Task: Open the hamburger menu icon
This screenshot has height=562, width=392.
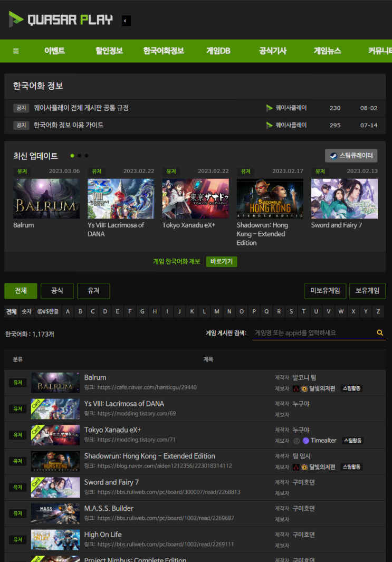Action: (x=16, y=51)
